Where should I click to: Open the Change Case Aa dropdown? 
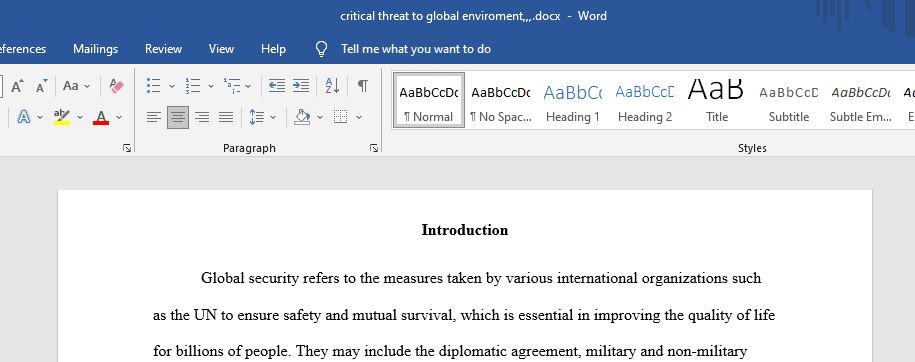(x=76, y=86)
